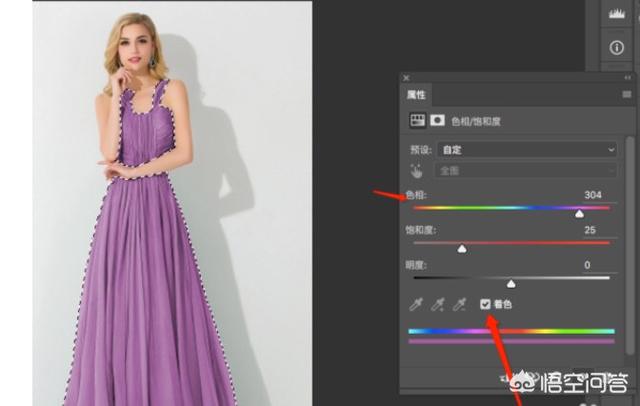Select the subtract-from-sample eyedropper tool
Viewport: 640px width, 406px height.
point(458,304)
